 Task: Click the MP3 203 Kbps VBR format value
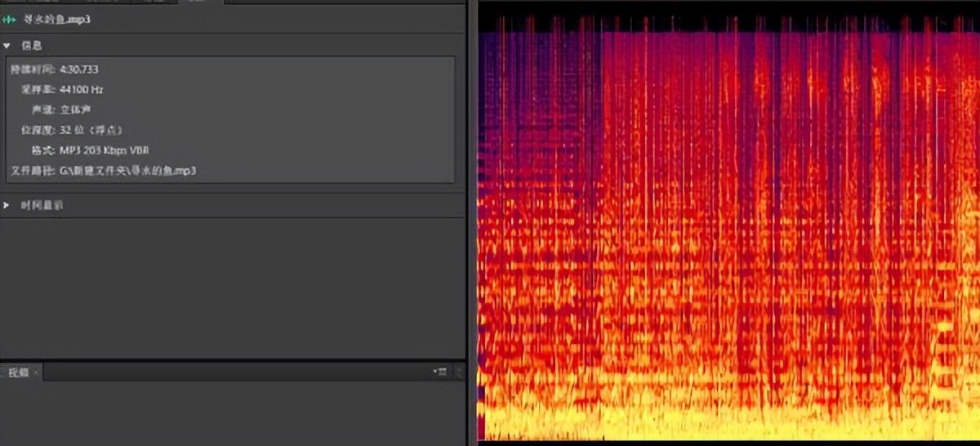pos(104,150)
